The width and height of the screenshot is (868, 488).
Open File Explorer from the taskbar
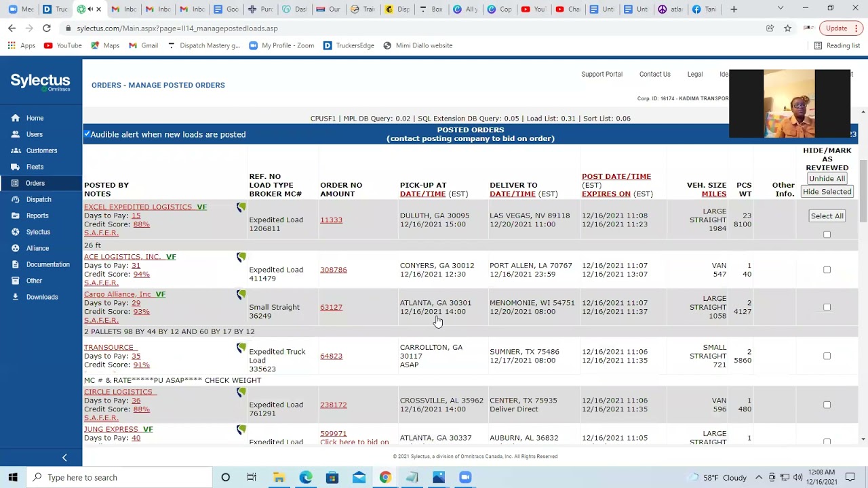pyautogui.click(x=279, y=477)
